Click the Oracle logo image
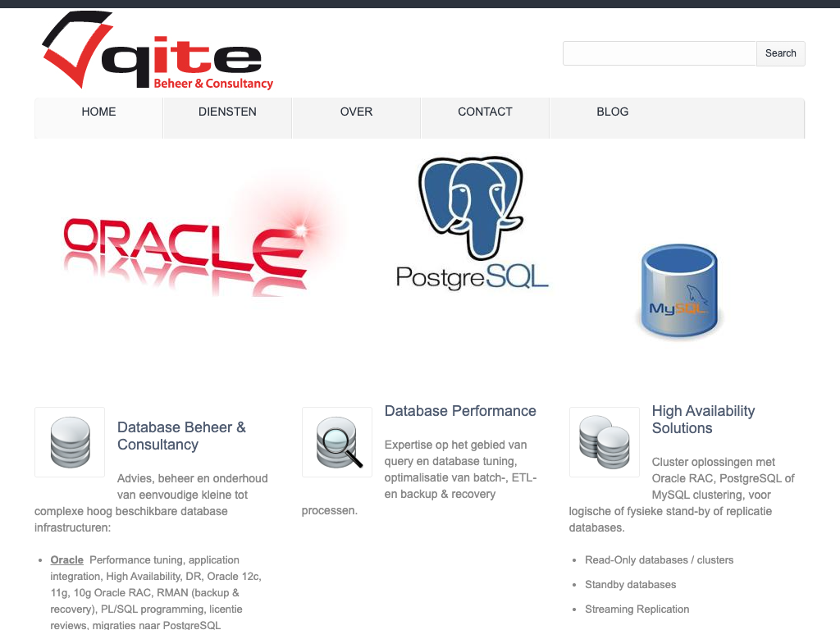 point(197,246)
